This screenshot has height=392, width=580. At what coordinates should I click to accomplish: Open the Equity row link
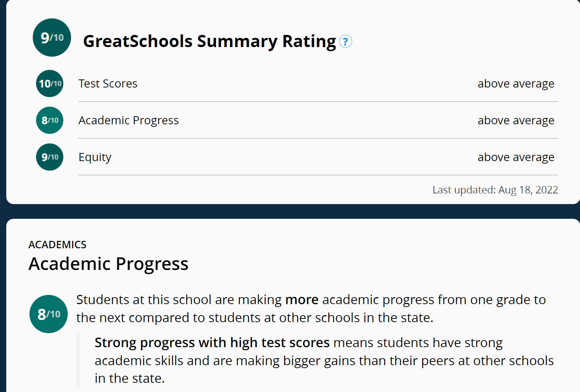95,157
